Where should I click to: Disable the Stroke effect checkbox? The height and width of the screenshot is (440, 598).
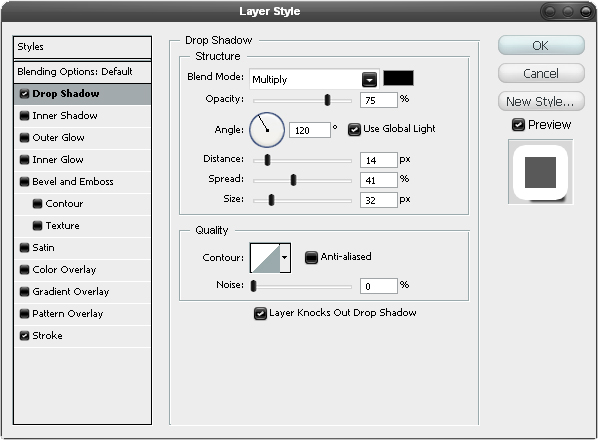point(24,336)
